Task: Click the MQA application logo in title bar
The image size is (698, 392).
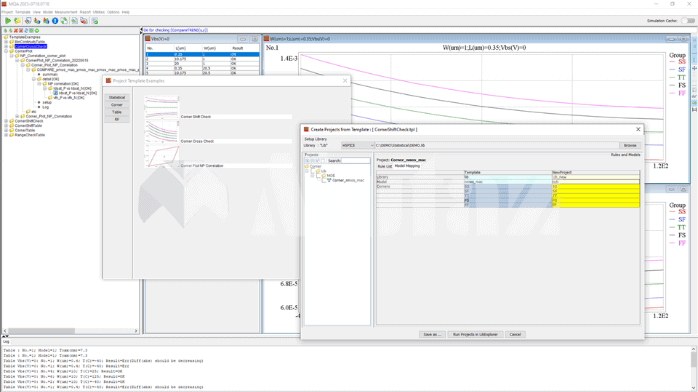Action: click(x=4, y=4)
